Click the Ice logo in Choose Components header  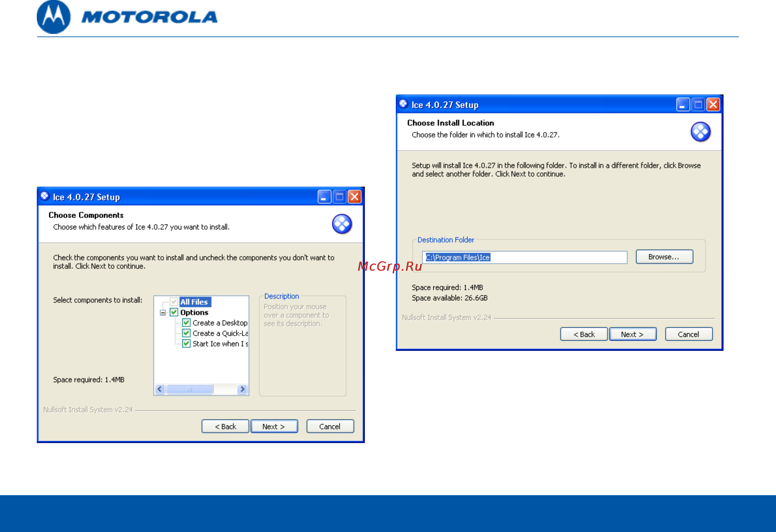(x=342, y=224)
